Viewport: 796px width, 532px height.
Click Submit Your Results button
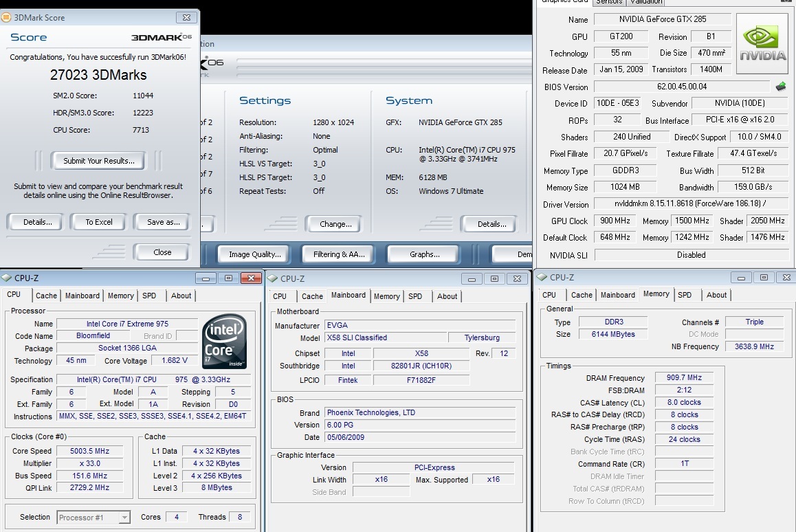[99, 160]
